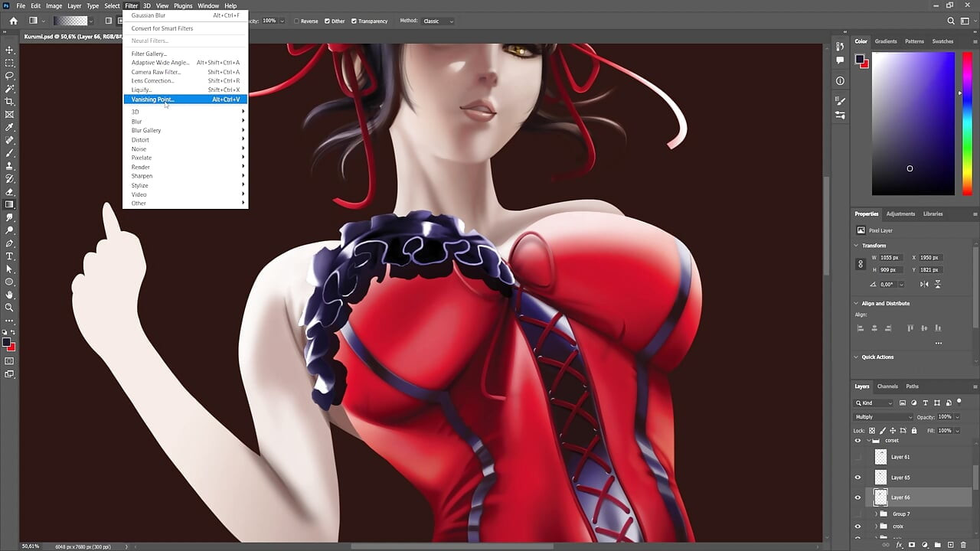Screen dimensions: 980x551
Task: Select the Smudge tool
Action: [10, 217]
